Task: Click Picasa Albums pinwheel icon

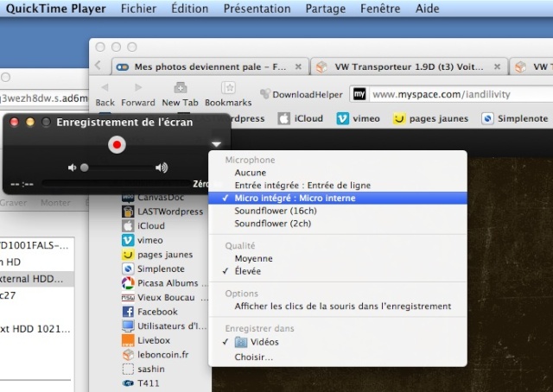Action: 128,283
